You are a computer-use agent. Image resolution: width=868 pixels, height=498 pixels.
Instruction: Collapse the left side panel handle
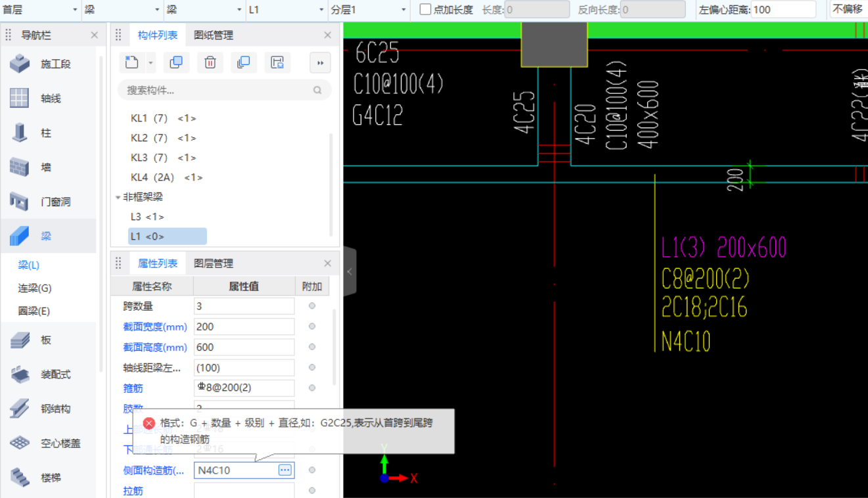(350, 271)
